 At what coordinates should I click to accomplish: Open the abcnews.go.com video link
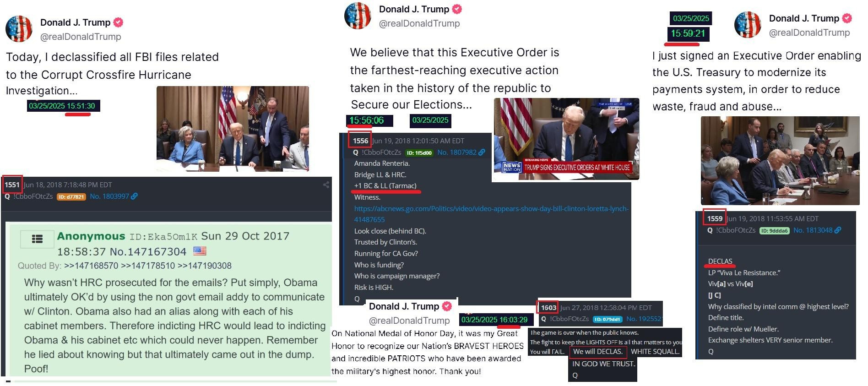tap(491, 214)
